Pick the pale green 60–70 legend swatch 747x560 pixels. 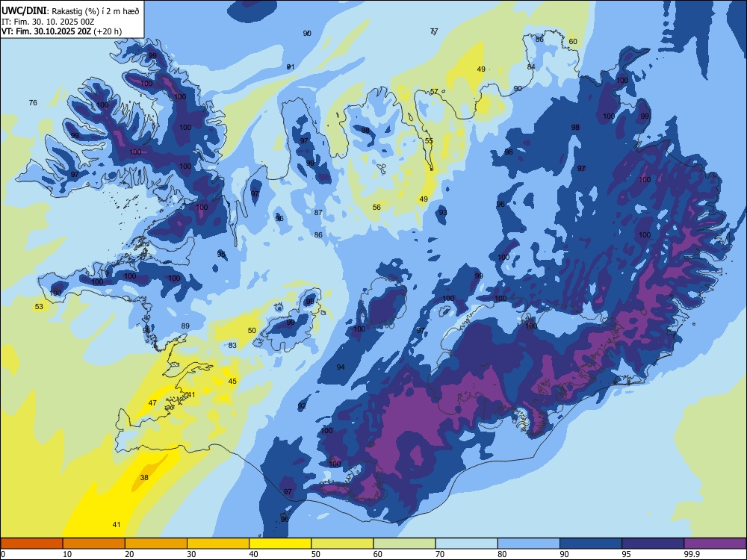tap(404, 544)
